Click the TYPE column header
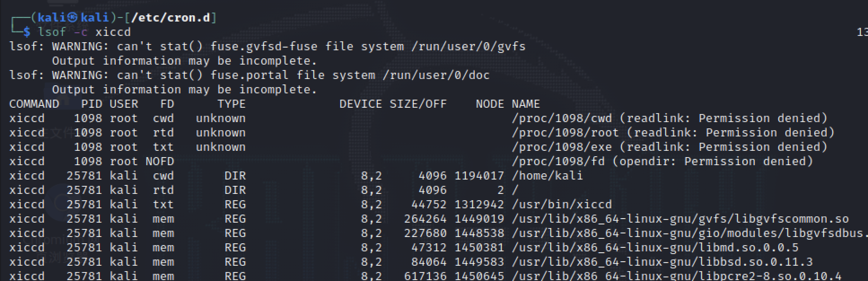The image size is (868, 281). [x=231, y=104]
